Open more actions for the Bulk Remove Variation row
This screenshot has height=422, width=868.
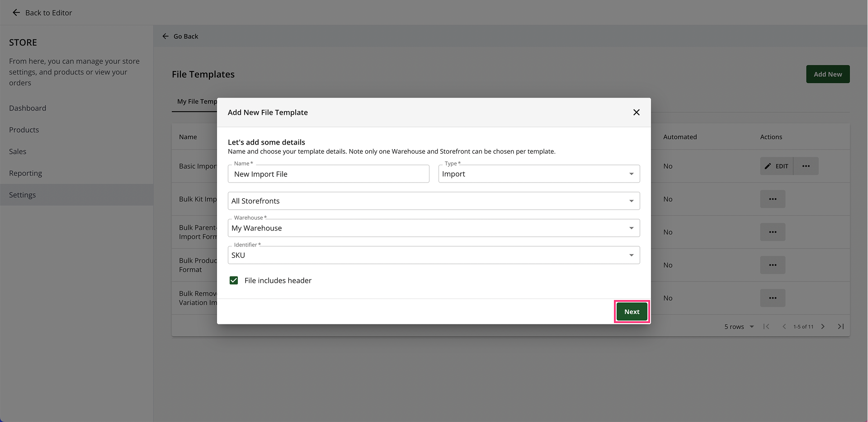click(x=773, y=298)
